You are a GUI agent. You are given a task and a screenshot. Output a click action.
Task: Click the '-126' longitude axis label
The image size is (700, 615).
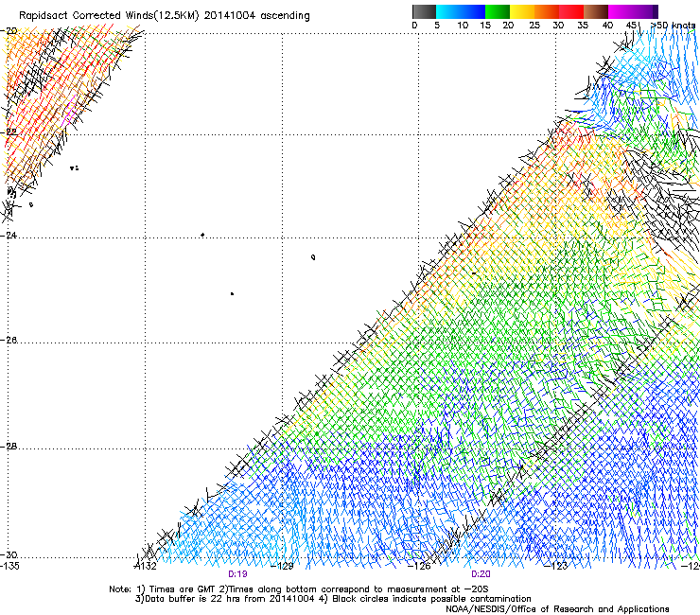pyautogui.click(x=420, y=566)
